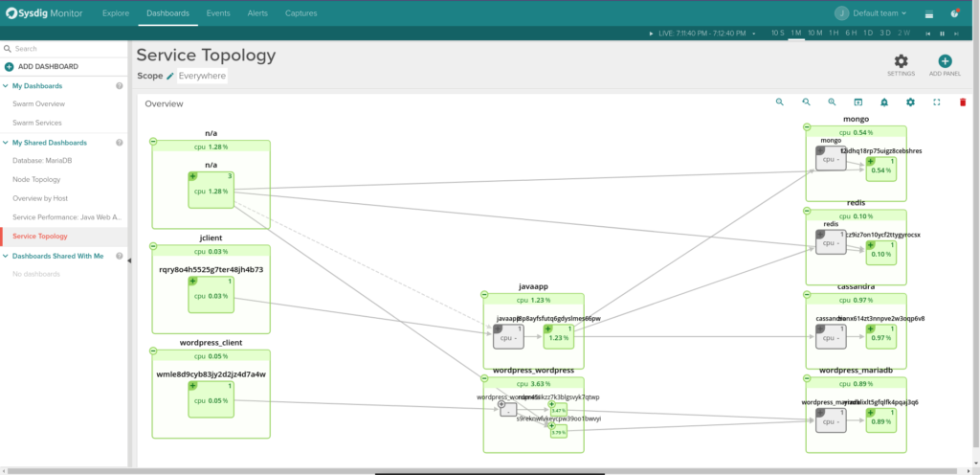This screenshot has width=980, height=475.
Task: Collapse My Shared Dashboards section
Action: coord(6,143)
